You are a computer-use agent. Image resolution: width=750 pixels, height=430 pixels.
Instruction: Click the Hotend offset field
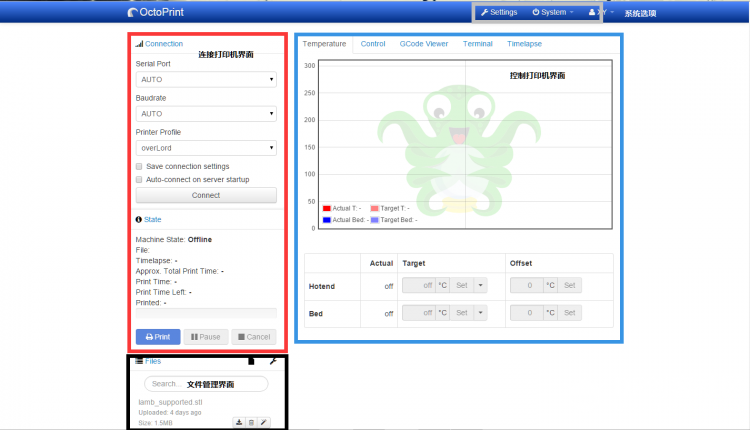point(527,286)
